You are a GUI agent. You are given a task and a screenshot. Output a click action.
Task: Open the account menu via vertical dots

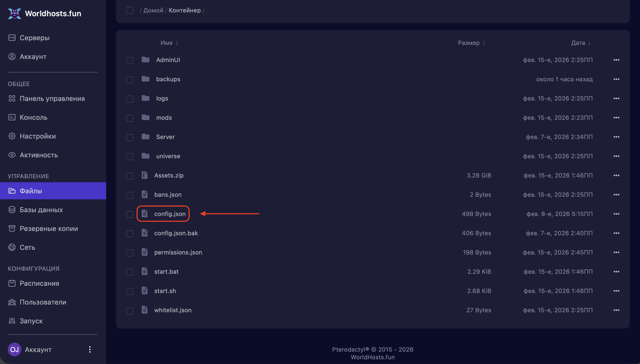(90, 349)
